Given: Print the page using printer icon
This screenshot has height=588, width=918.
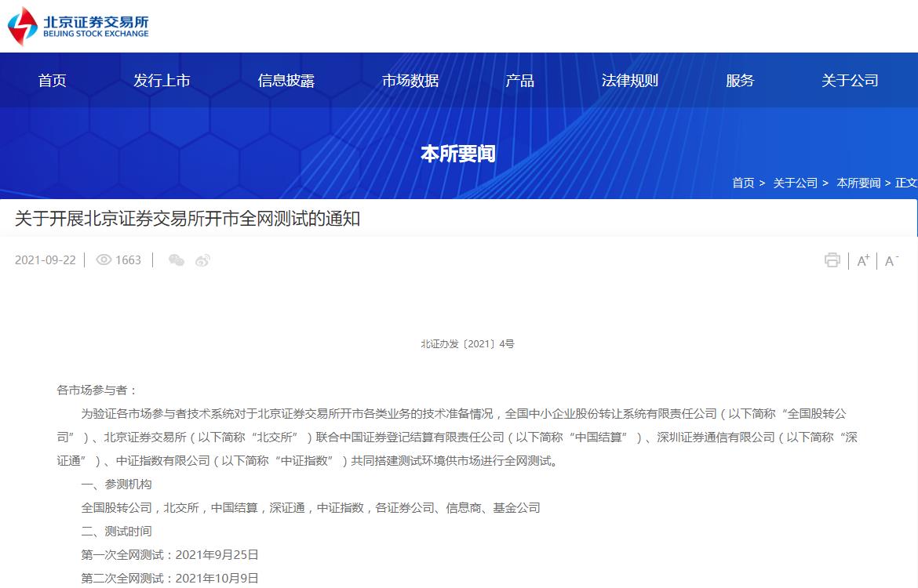Looking at the screenshot, I should click(x=832, y=260).
